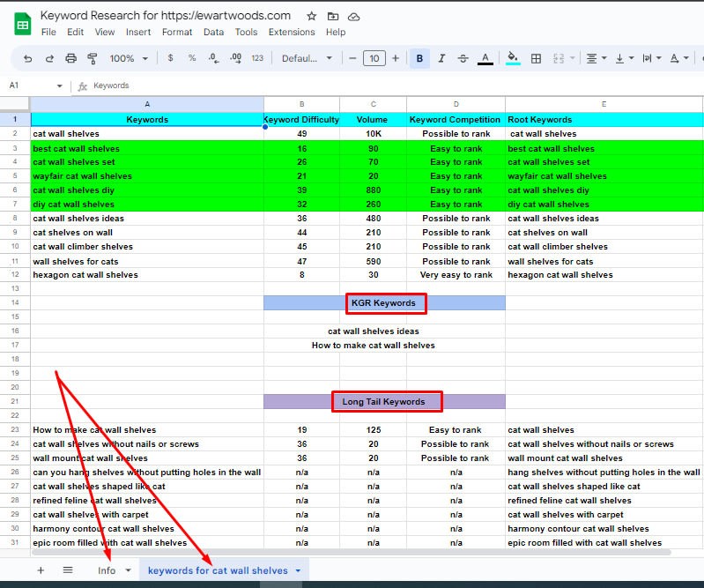The image size is (704, 588).
Task: Click the Print icon in toolbar
Action: click(x=71, y=59)
